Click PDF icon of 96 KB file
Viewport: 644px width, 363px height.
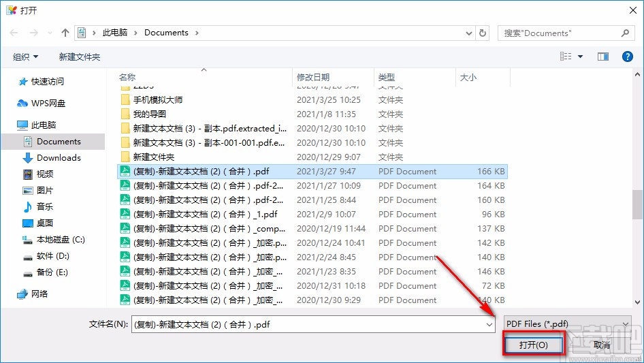(x=125, y=214)
